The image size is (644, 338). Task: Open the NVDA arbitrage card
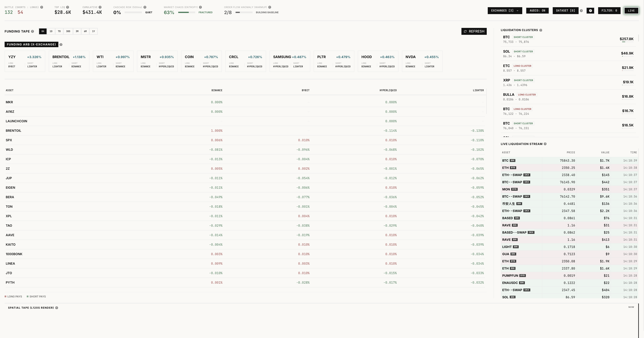coord(422,61)
